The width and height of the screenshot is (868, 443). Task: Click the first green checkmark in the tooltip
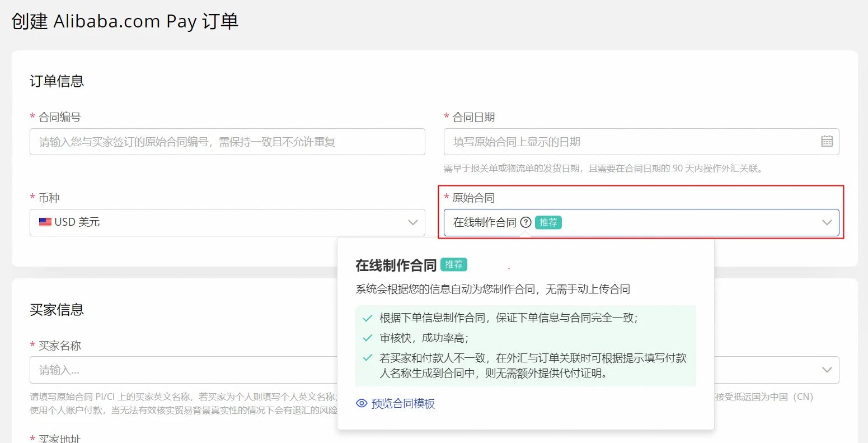click(368, 318)
